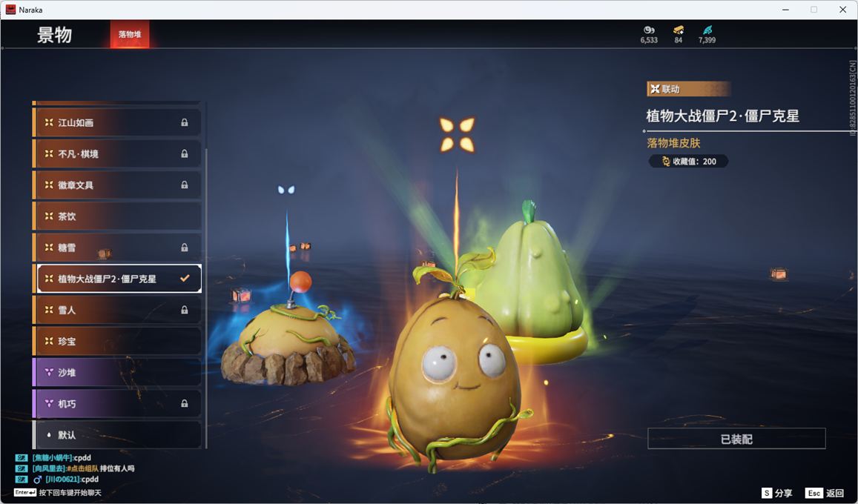
Task: Click the 已装配 equipped button
Action: pyautogui.click(x=736, y=438)
